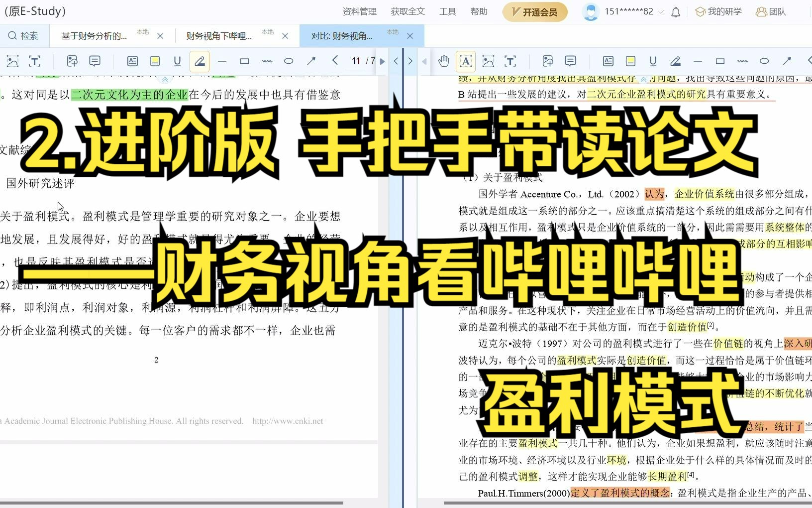The width and height of the screenshot is (812, 508).
Task: Collapse left pane toolbar double chevron
Action: click(165, 79)
